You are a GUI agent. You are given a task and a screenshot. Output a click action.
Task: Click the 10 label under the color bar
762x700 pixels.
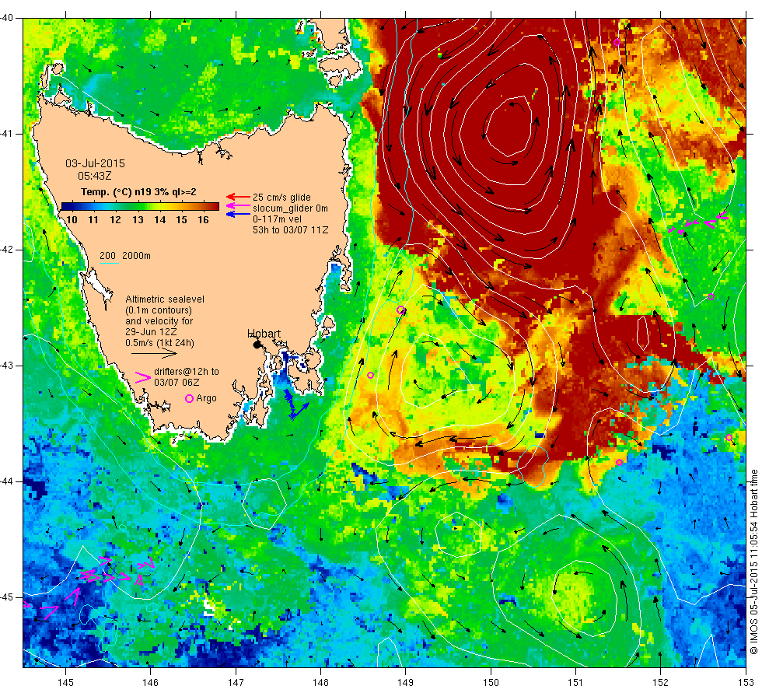72,219
